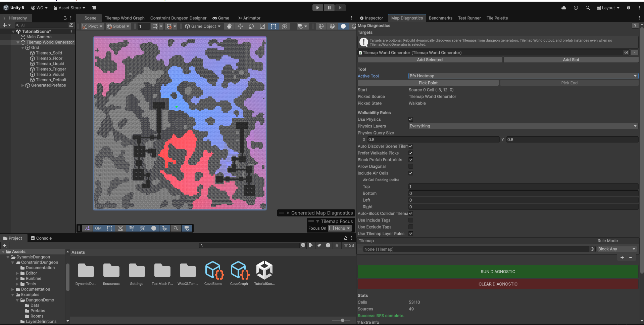Select the Scale tool
Image resolution: width=644 pixels, height=325 pixels.
pyautogui.click(x=262, y=26)
